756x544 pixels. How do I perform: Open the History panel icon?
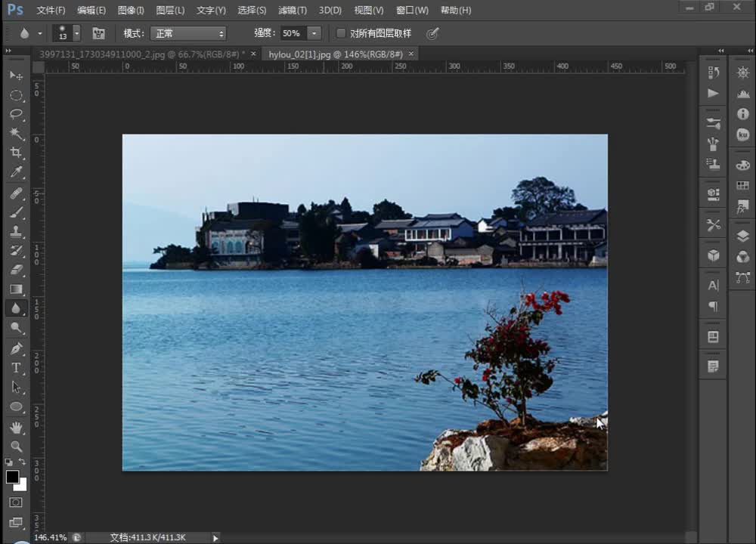tap(713, 73)
